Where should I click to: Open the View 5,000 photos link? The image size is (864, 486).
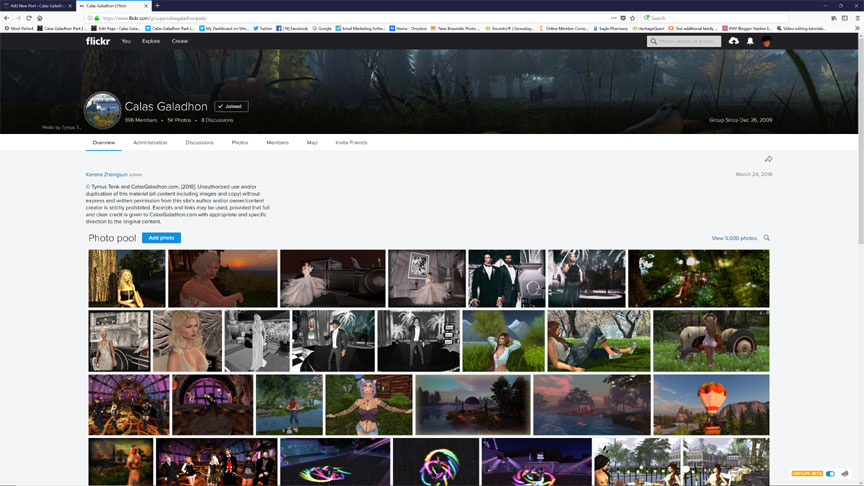(733, 238)
